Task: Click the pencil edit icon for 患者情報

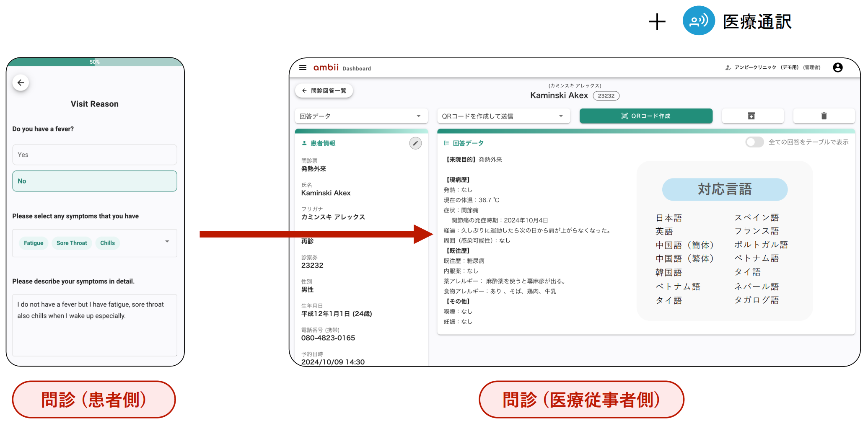Action: 415,143
